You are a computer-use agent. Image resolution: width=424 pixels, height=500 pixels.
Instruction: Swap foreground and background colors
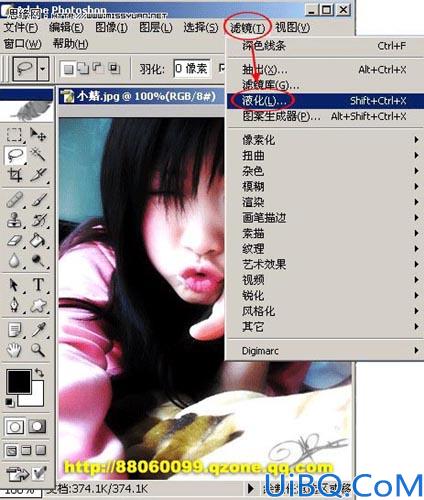point(40,372)
